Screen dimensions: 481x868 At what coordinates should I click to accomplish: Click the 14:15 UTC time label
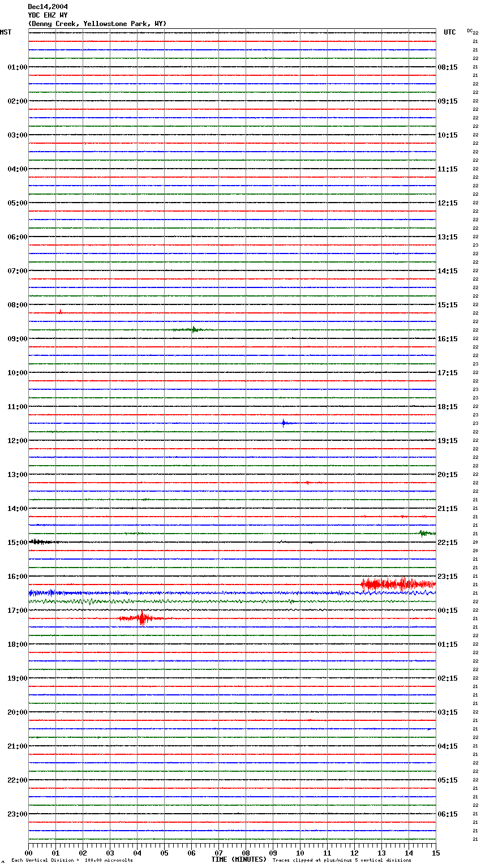[x=448, y=271]
